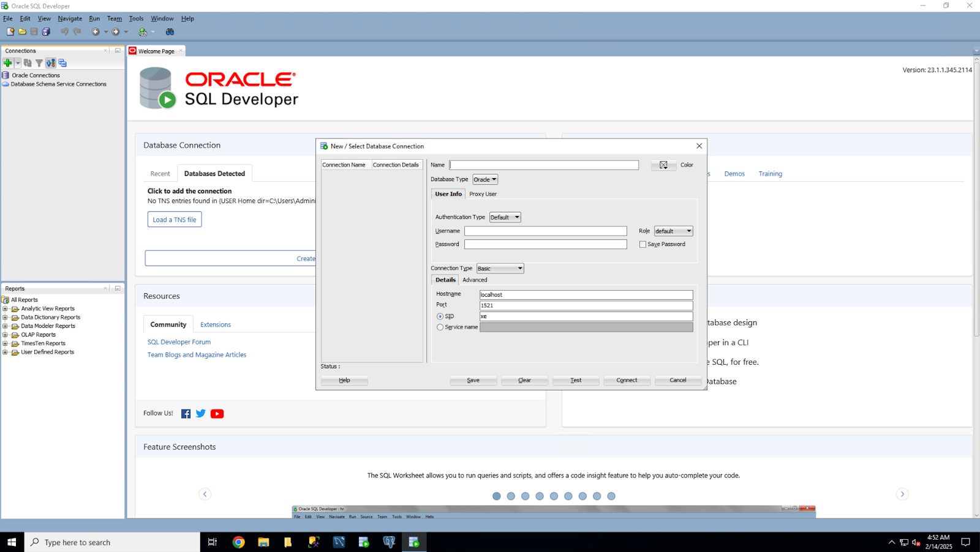
Task: Open Team Blogs and Magazine Articles link
Action: [x=197, y=355]
